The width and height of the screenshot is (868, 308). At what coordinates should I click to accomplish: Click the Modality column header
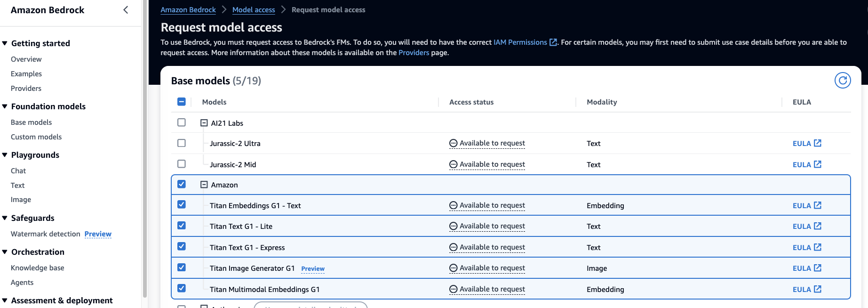tap(602, 102)
